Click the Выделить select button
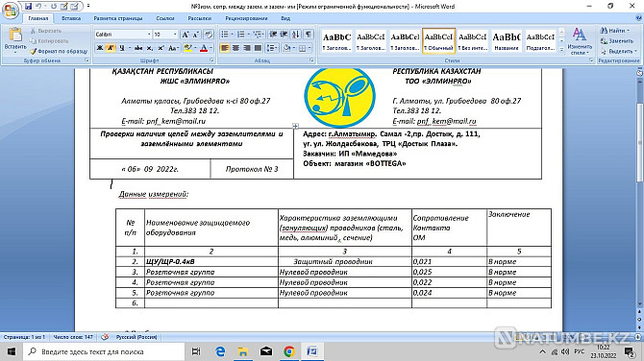This screenshot has width=644, height=361. (x=618, y=51)
